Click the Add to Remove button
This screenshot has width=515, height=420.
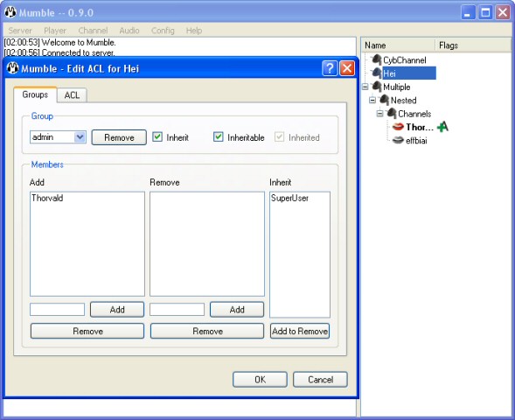pos(300,331)
